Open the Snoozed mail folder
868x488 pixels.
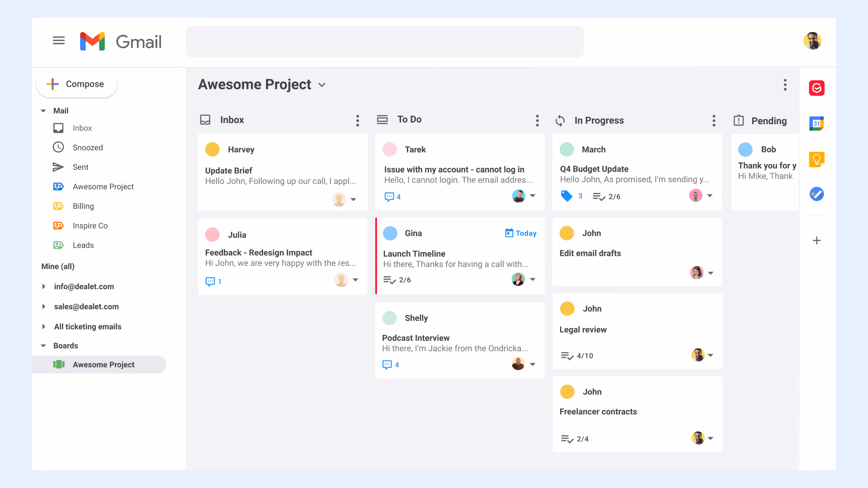[88, 148]
